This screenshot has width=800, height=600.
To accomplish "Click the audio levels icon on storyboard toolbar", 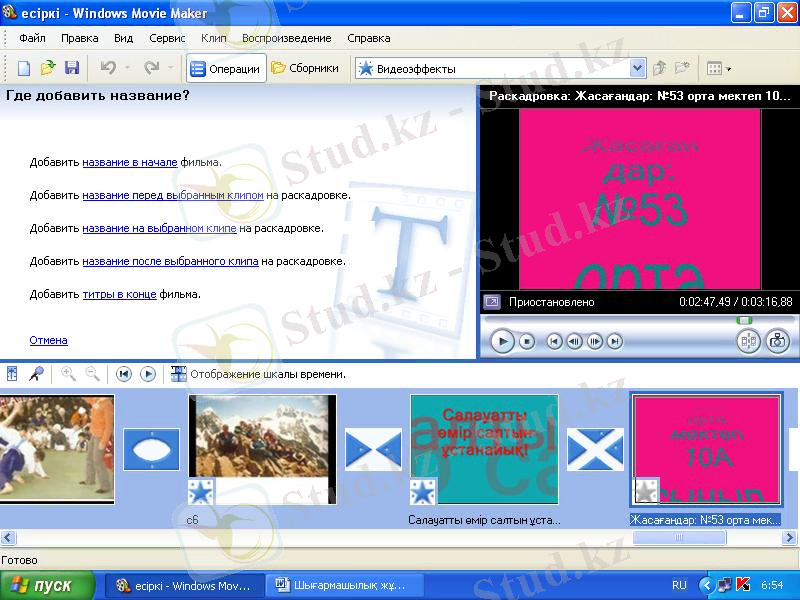I will [12, 374].
